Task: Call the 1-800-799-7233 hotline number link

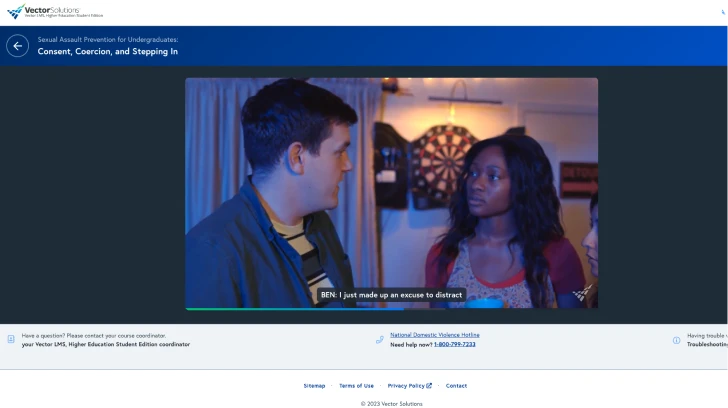Action: [x=454, y=344]
